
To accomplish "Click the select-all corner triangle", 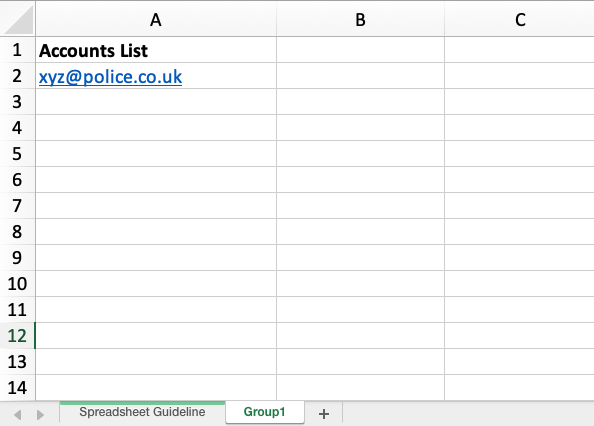I will 19,19.
